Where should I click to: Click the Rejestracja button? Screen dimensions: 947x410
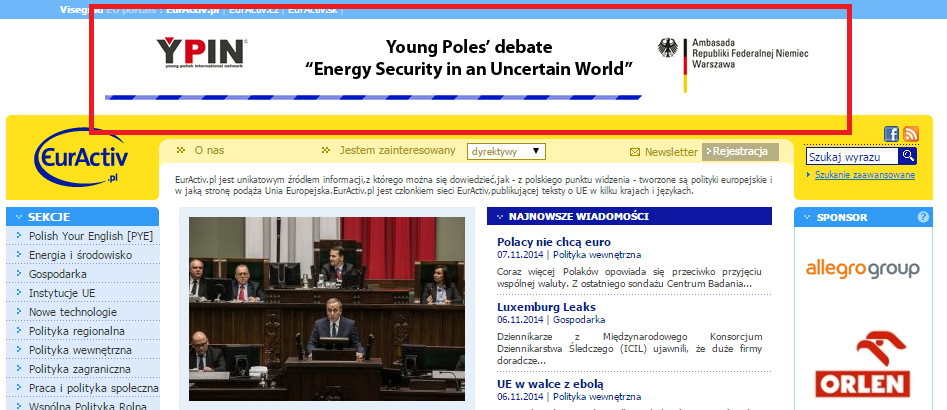740,152
